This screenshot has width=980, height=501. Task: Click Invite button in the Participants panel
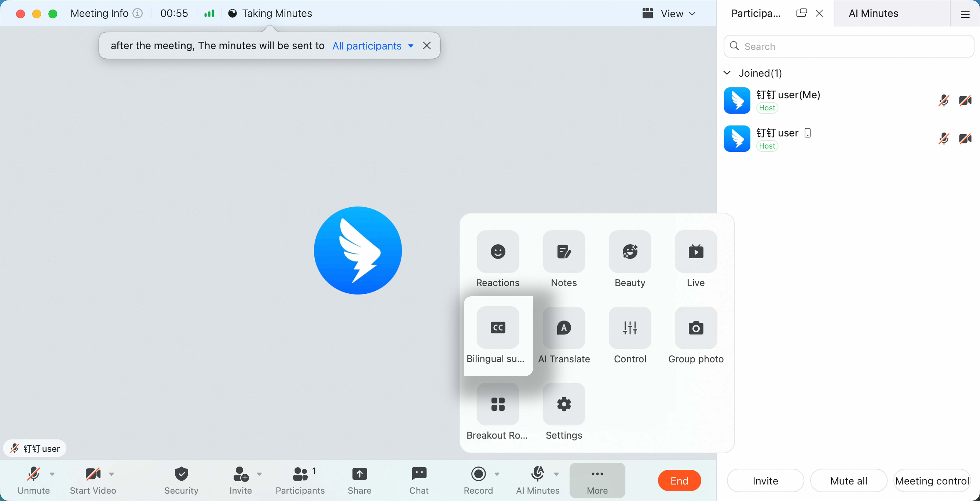click(765, 481)
